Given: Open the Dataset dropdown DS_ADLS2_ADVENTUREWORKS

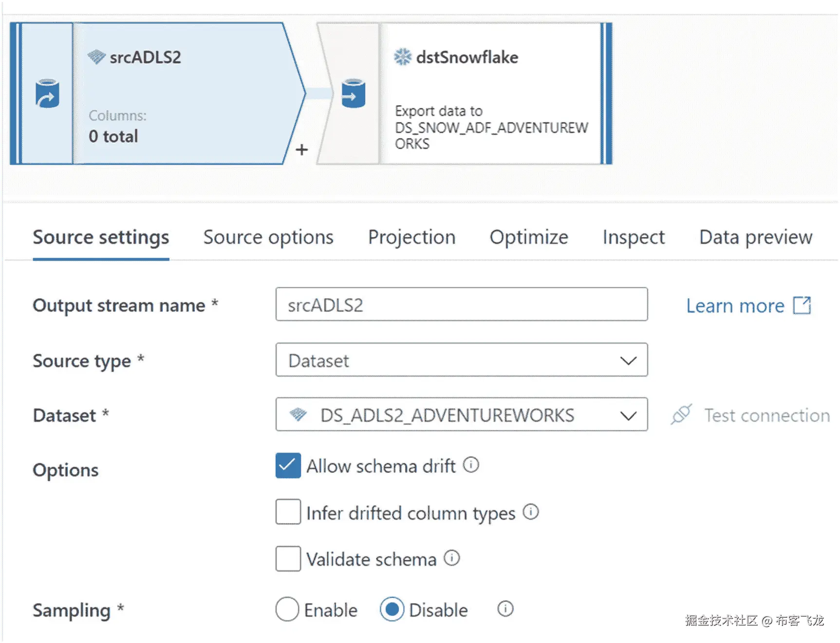Looking at the screenshot, I should coord(462,415).
